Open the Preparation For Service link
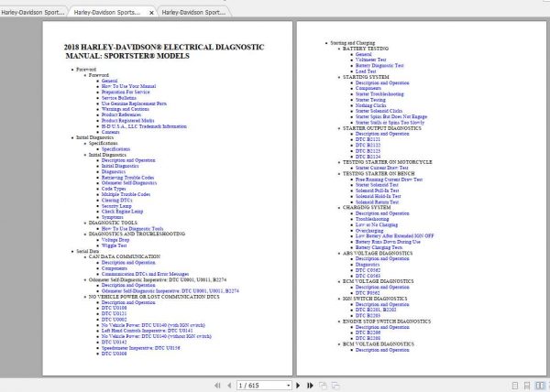Image resolution: width=550 pixels, height=392 pixels. pyautogui.click(x=126, y=93)
